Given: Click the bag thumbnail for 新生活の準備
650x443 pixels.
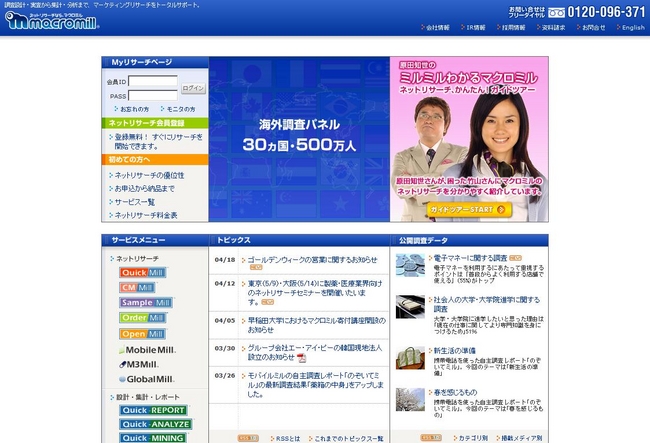Looking at the screenshot, I should (x=410, y=358).
